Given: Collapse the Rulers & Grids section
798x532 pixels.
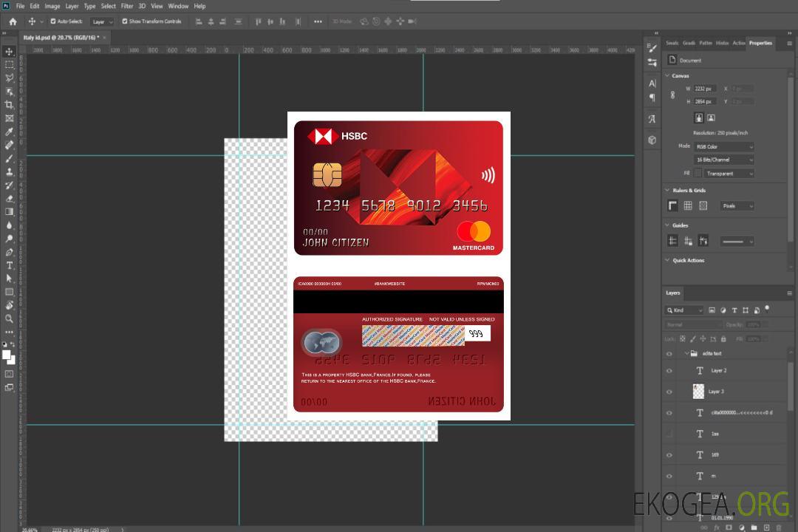Looking at the screenshot, I should click(x=667, y=191).
